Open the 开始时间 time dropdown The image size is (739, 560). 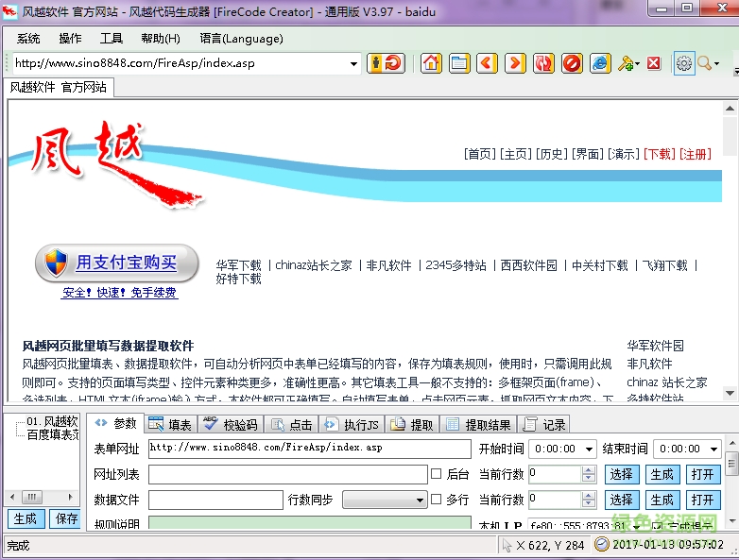click(589, 450)
